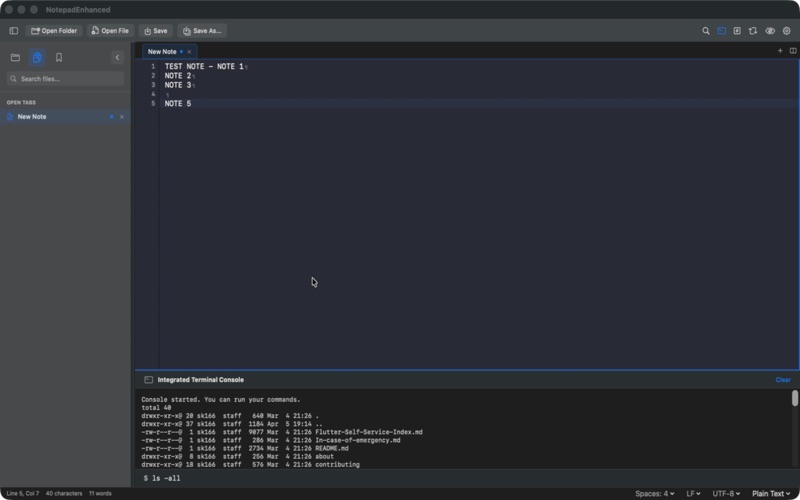The image size is (800, 500).
Task: Toggle the eye preview icon
Action: point(770,31)
